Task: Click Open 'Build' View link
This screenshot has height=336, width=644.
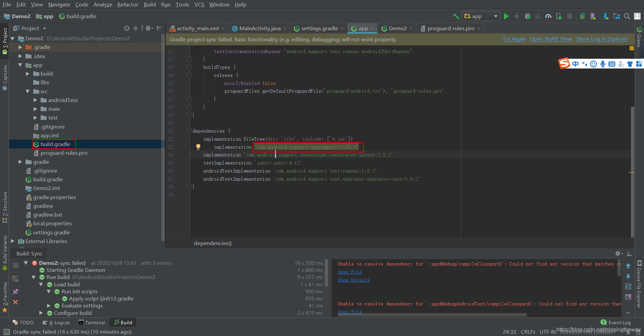Action: coord(551,39)
